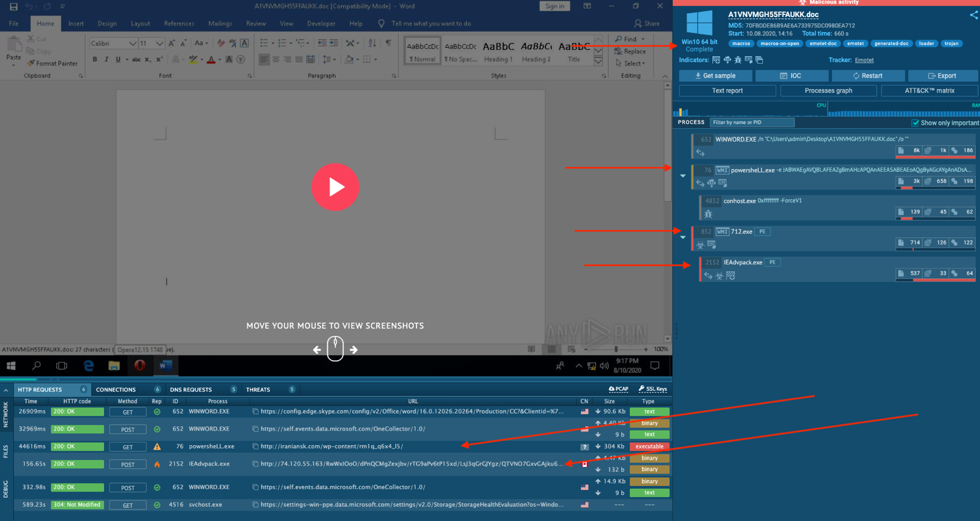Open the Debug side panel tab
Screen dimensions: 980x521
[5, 489]
